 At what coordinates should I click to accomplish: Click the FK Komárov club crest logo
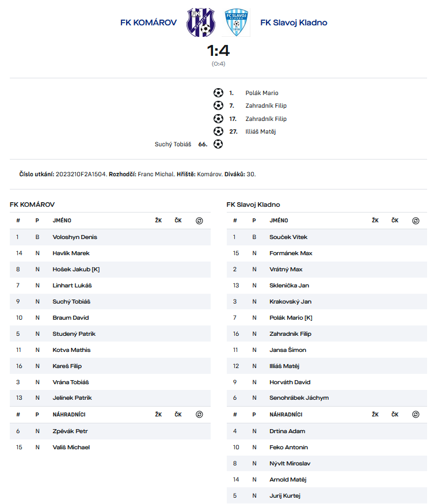[201, 22]
